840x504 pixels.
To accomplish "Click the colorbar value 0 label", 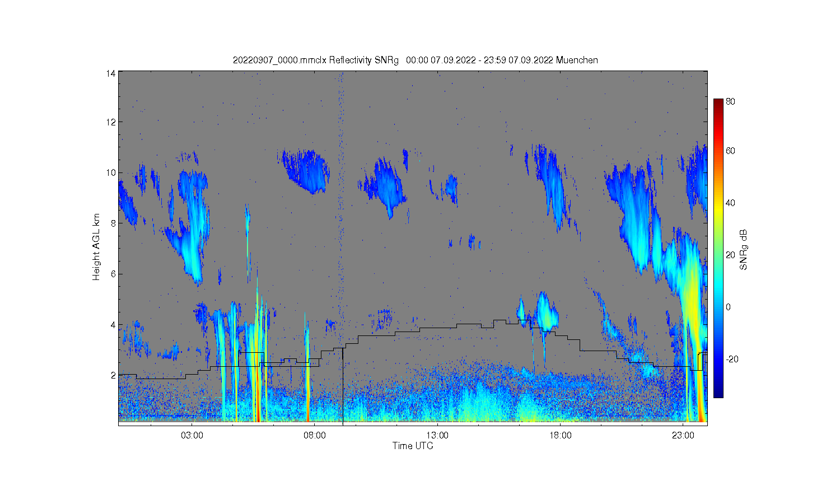I will pos(728,307).
